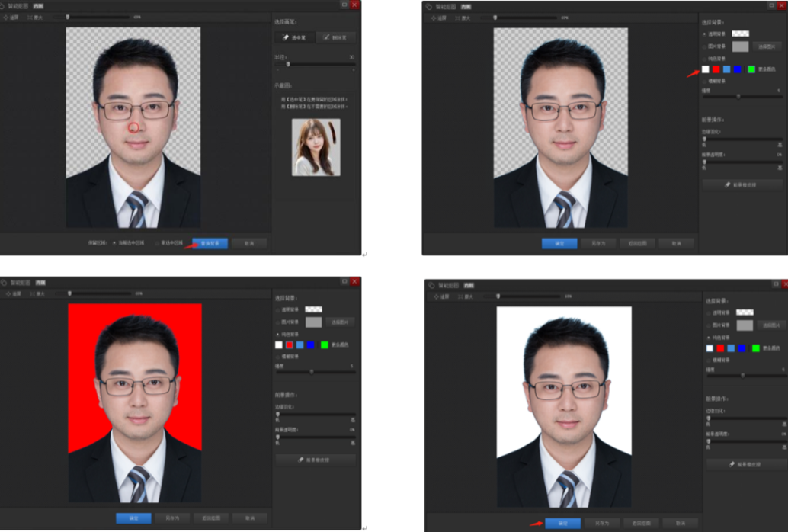Select the 删除笔 eraser brush tool
Screen dimensions: 788x532
coord(335,37)
